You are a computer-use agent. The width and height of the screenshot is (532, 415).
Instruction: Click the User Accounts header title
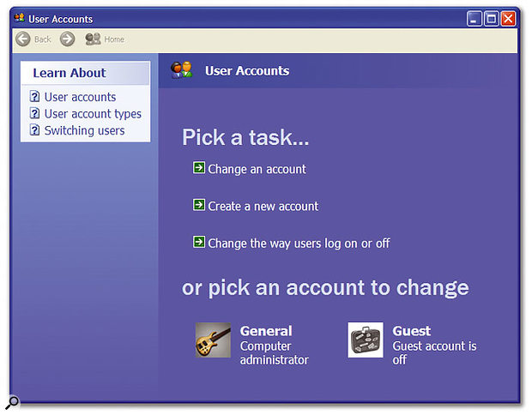(247, 71)
